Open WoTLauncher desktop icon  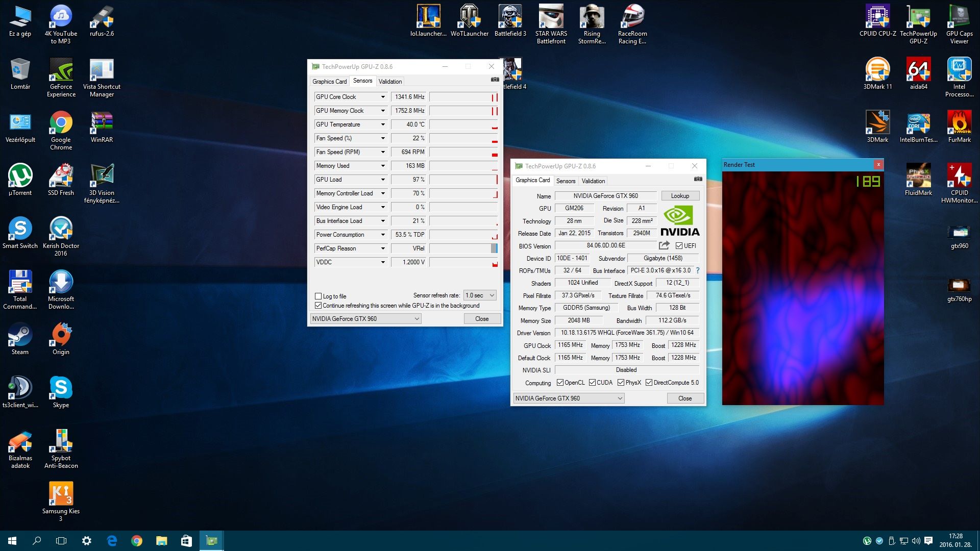(469, 20)
